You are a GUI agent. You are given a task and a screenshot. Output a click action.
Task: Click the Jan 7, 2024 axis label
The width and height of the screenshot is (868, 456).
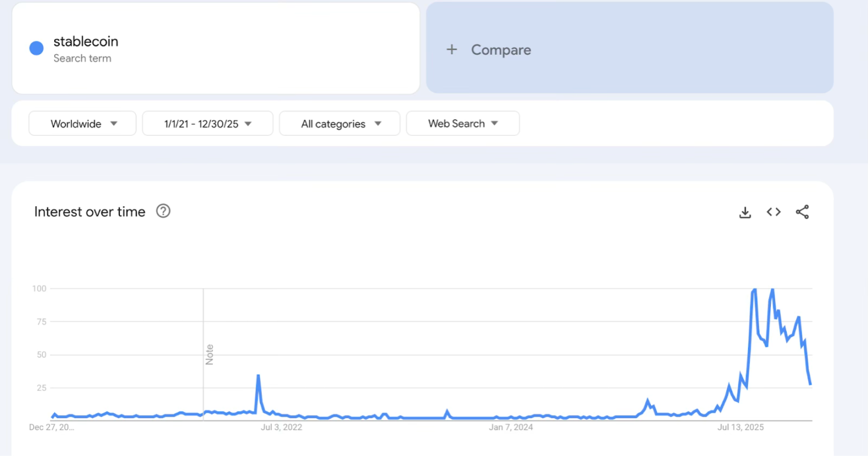pos(511,428)
